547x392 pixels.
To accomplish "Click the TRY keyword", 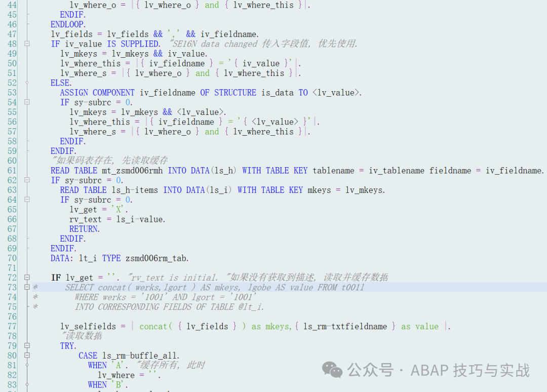I will pos(68,346).
